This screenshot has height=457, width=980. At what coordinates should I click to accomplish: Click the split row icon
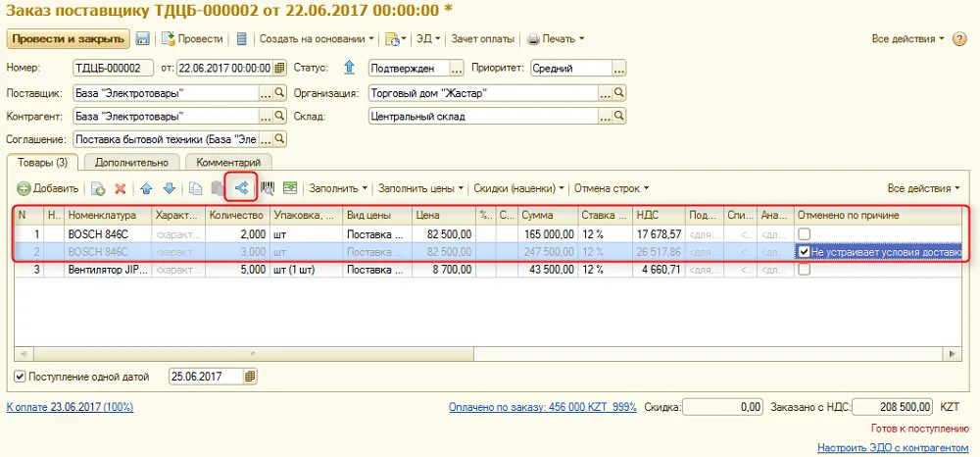(x=241, y=187)
